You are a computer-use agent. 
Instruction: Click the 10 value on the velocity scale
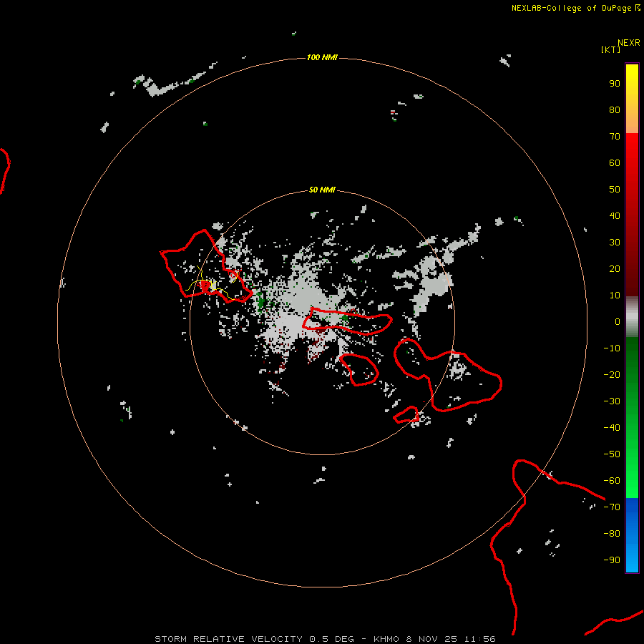pyautogui.click(x=615, y=296)
